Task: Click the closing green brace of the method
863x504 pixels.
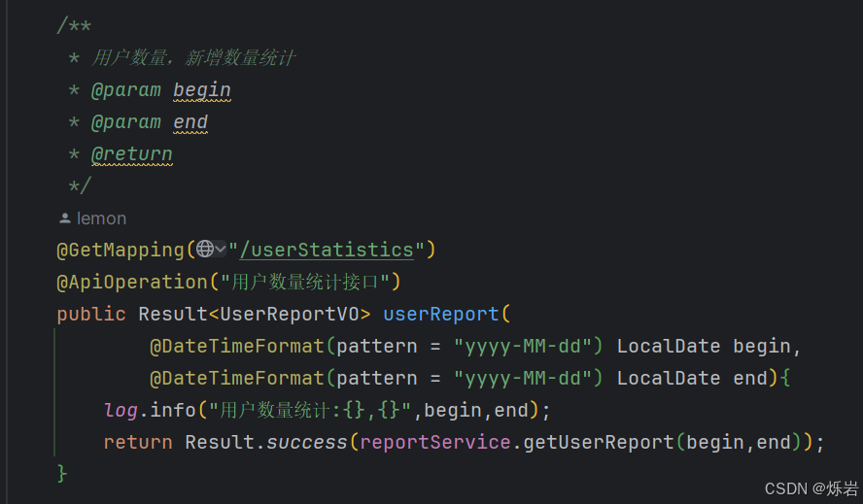Action: click(x=62, y=474)
